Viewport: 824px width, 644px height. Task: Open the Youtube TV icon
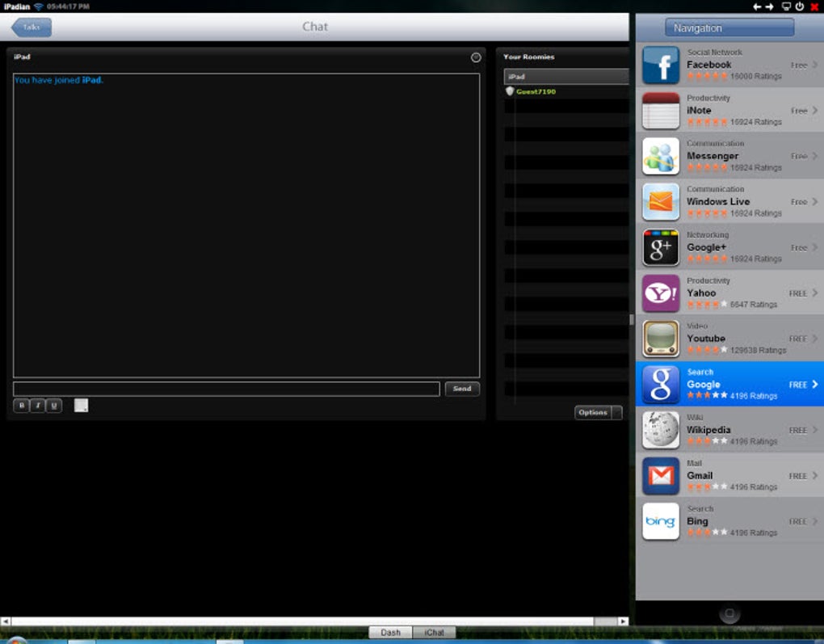661,339
